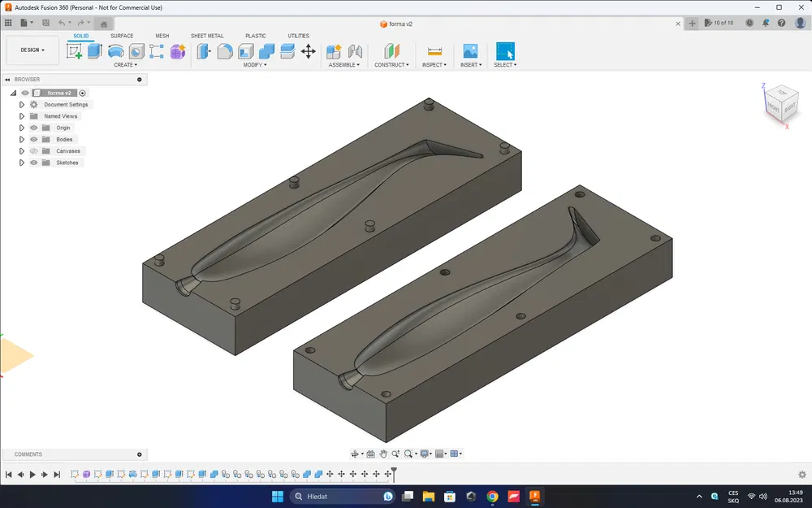
Task: Select the Orbit icon in navigation bar
Action: (x=356, y=454)
